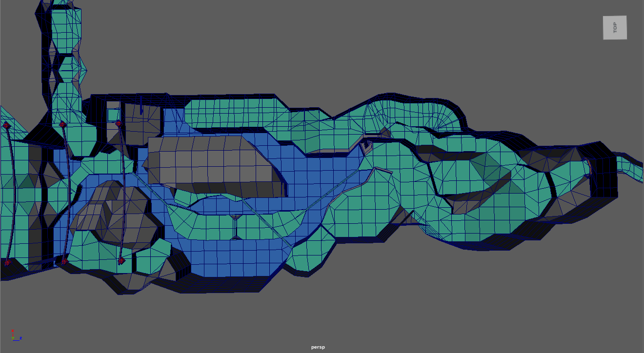Image resolution: width=644 pixels, height=353 pixels.
Task: Select the rightmost upper red curve endpoint marker
Action: coord(118,124)
